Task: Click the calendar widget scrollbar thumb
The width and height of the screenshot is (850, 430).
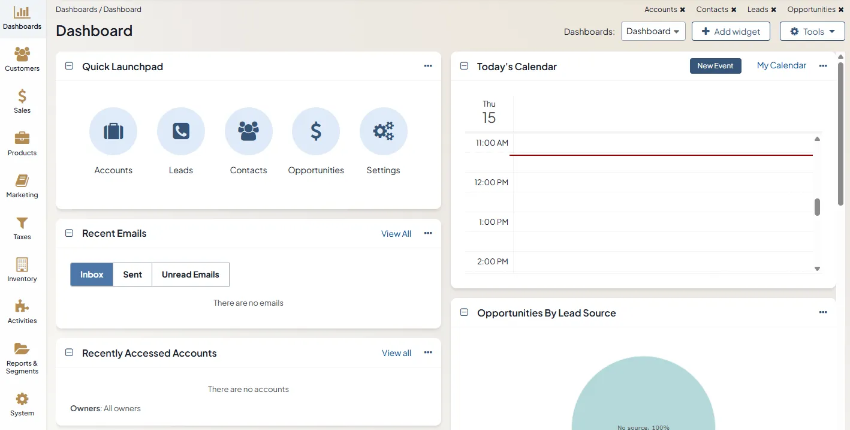Action: [817, 207]
